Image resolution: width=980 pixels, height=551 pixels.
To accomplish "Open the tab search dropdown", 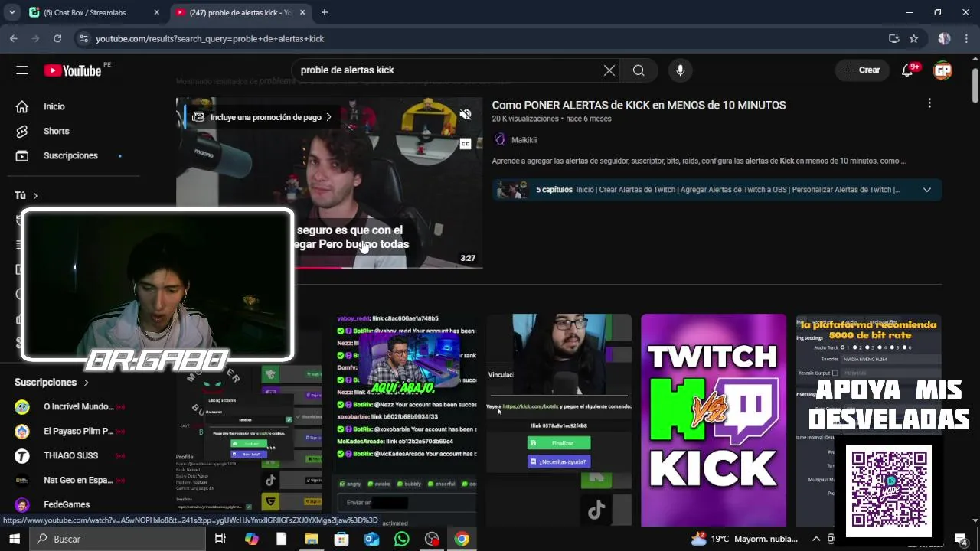I will click(11, 12).
